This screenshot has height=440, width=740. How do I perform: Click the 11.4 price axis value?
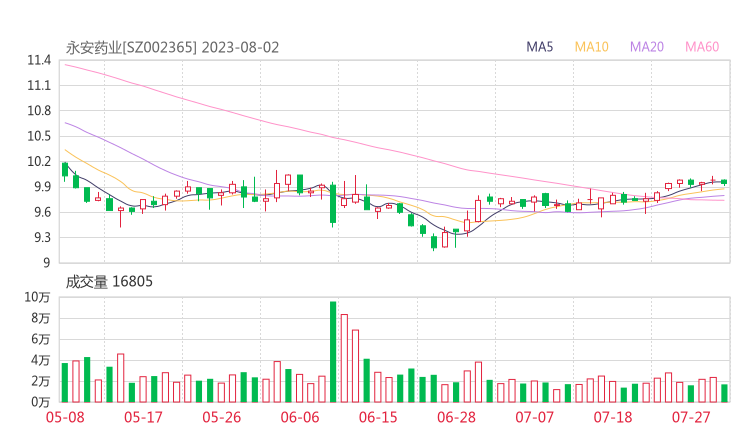[x=39, y=60]
